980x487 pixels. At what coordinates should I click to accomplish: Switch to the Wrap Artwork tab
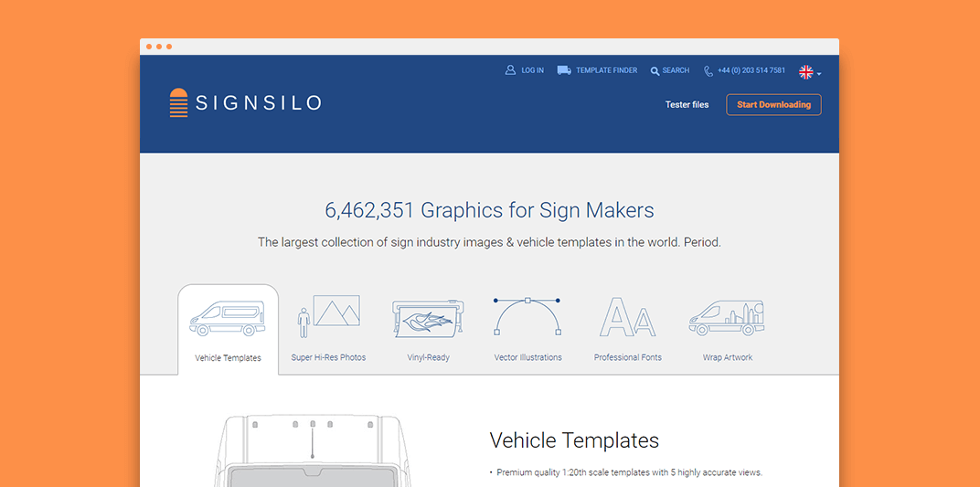(x=728, y=358)
